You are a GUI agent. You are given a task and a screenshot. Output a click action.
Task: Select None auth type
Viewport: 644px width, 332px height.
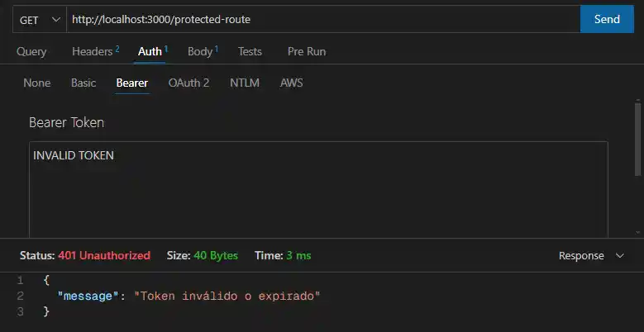[36, 83]
